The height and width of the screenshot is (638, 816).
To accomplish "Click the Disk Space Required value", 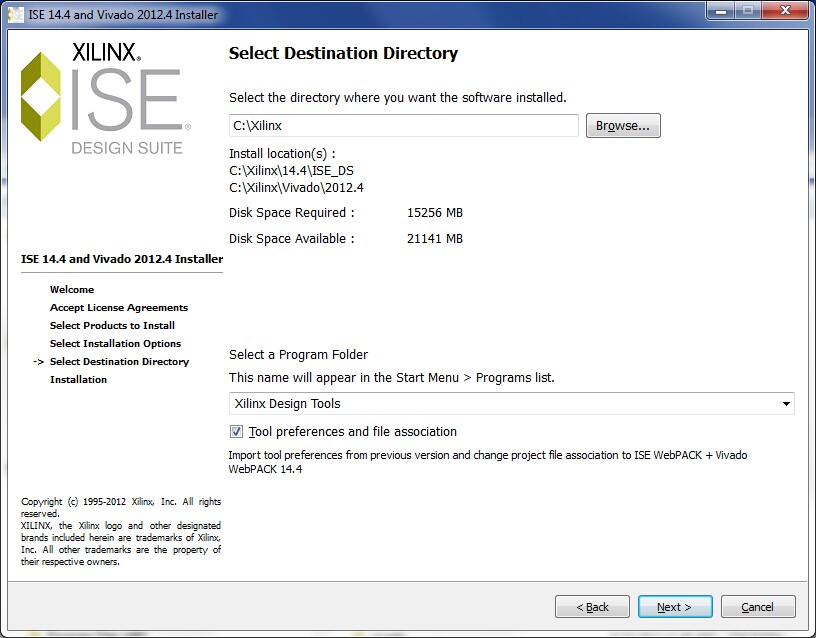I will click(435, 213).
